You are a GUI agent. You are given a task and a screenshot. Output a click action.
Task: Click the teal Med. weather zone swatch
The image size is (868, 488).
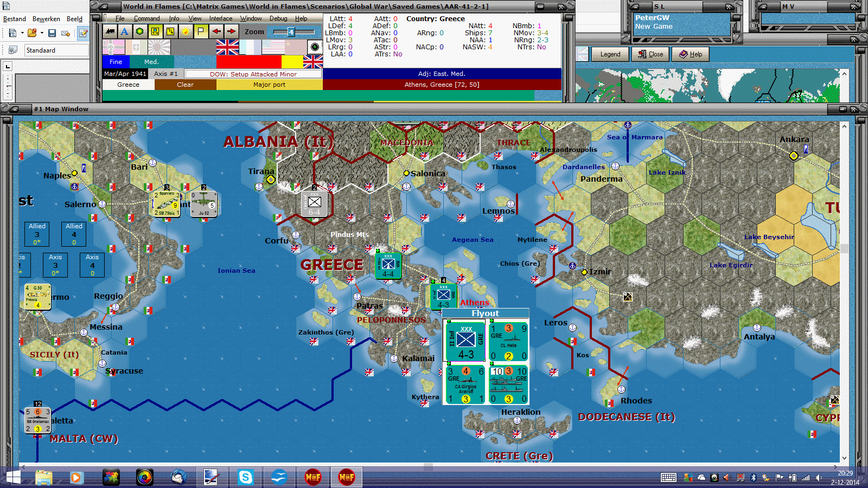coord(152,62)
